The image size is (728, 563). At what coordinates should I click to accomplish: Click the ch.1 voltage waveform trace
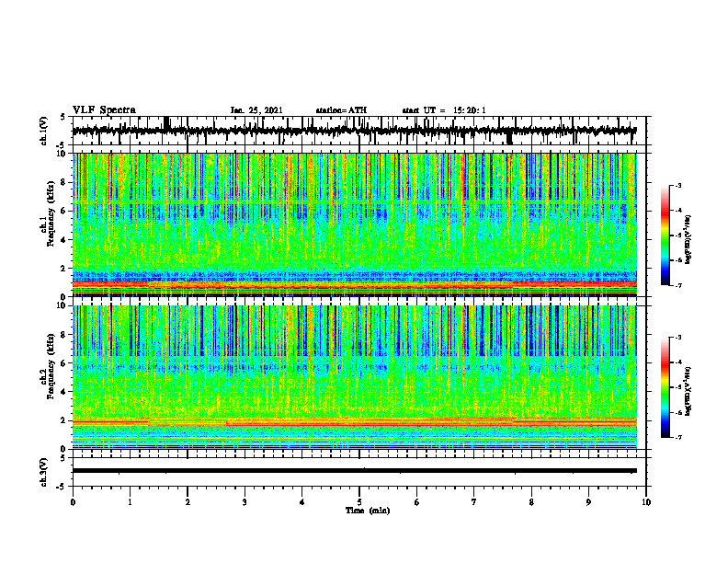pyautogui.click(x=354, y=131)
